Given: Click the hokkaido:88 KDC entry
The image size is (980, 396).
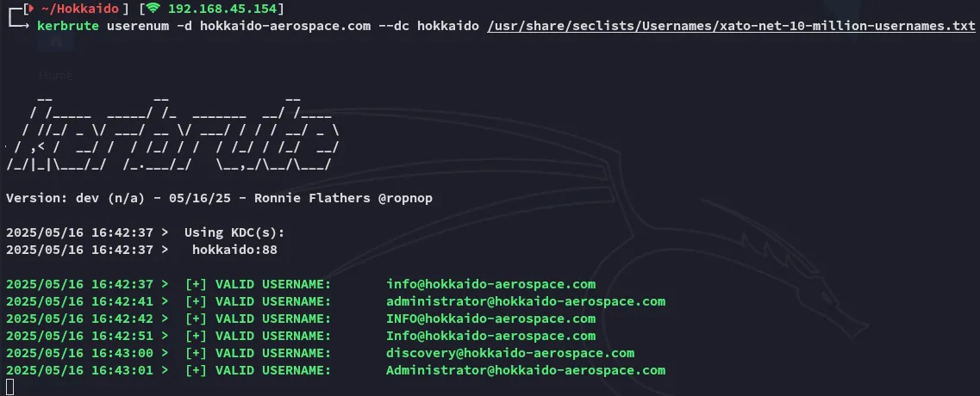Looking at the screenshot, I should tap(234, 250).
